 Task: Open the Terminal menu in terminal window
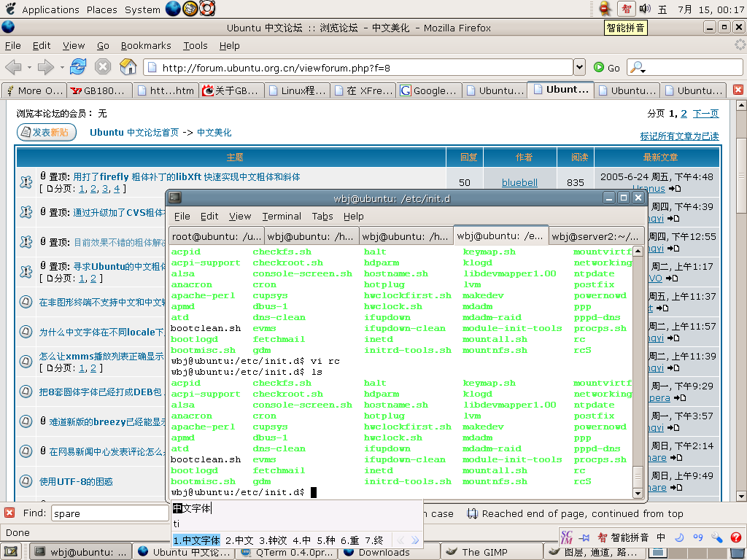click(282, 216)
